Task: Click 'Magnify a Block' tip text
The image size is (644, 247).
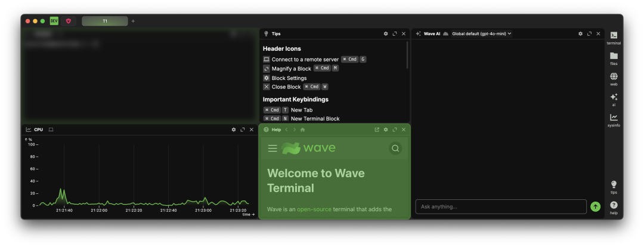Action: coord(291,69)
